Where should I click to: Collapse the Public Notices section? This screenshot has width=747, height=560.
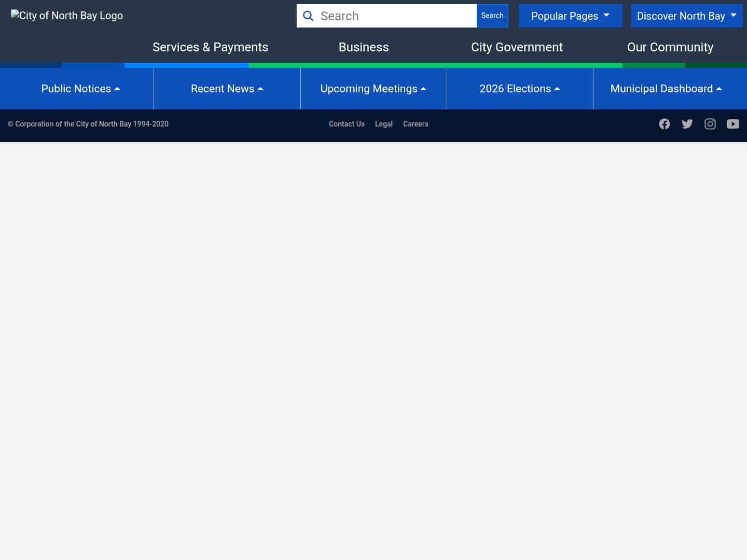coord(80,89)
